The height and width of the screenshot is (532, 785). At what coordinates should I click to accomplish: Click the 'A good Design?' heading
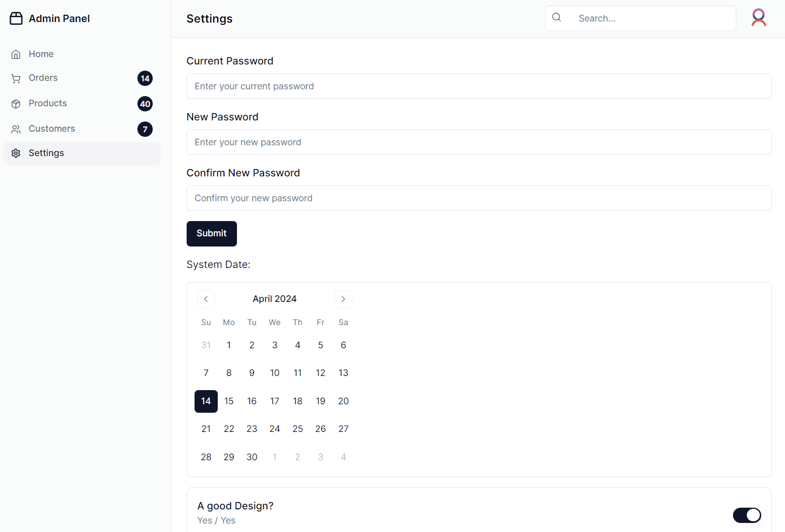click(235, 506)
